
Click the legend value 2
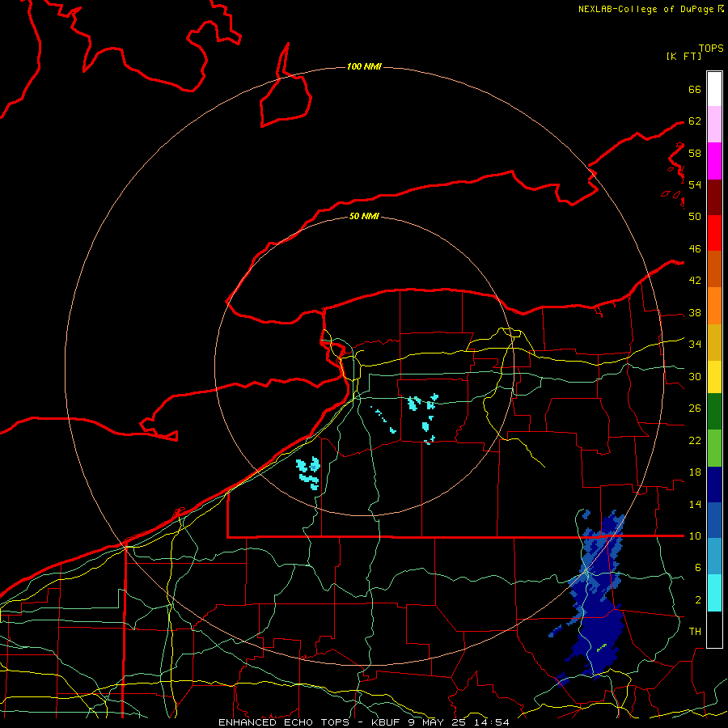[698, 600]
